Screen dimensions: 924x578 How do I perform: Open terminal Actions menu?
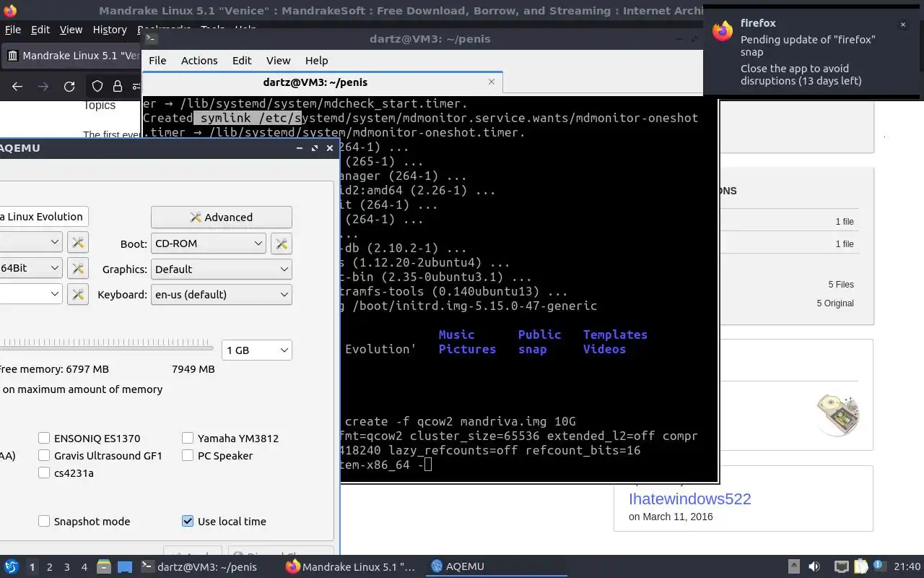point(199,61)
